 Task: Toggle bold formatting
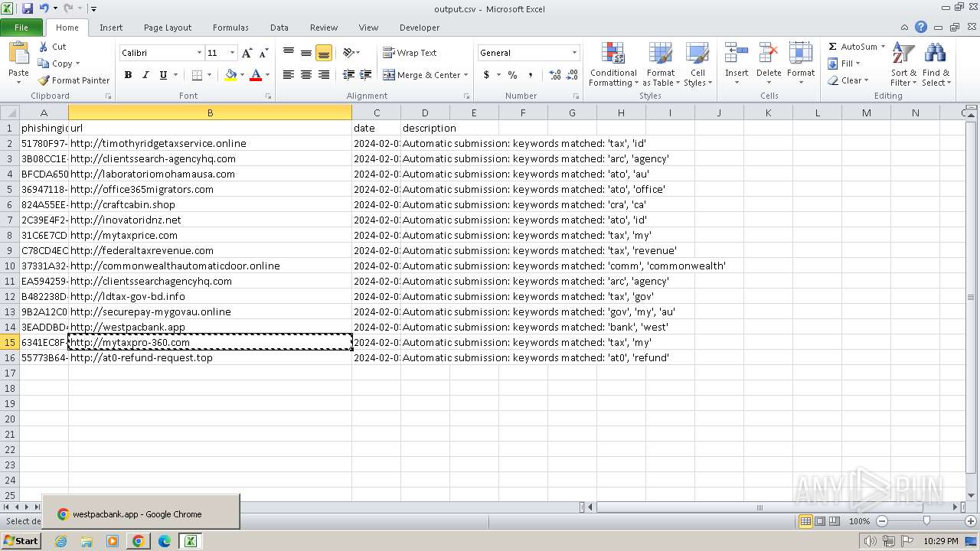point(128,75)
